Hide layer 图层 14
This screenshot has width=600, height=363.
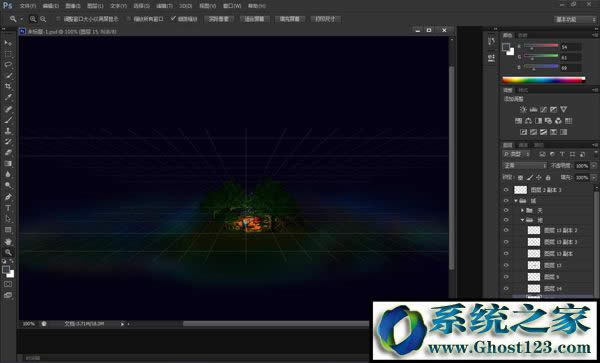point(506,288)
